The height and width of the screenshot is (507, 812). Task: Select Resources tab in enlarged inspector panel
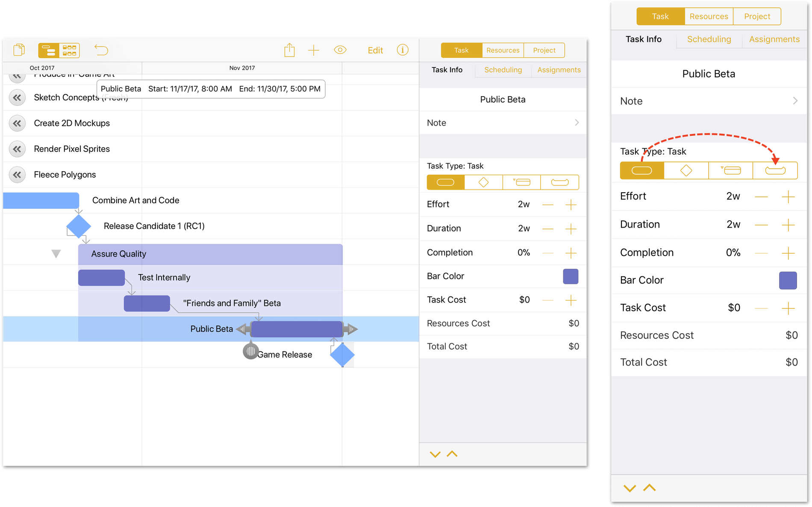(x=709, y=16)
